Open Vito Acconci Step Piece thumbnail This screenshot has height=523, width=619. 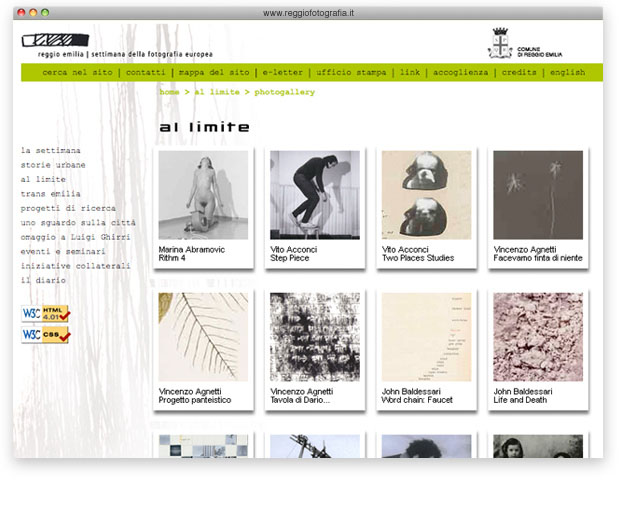point(315,195)
